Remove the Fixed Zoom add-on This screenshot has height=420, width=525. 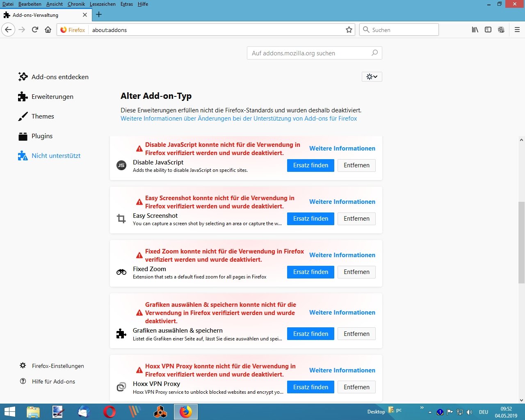click(356, 272)
